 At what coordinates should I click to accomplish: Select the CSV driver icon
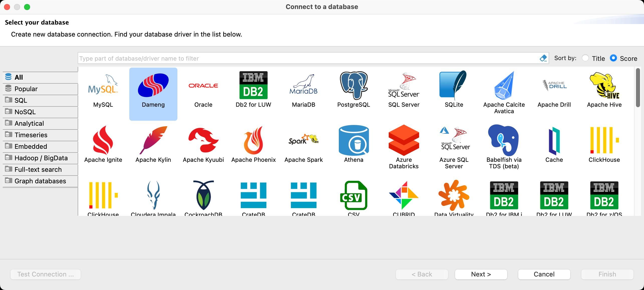click(x=354, y=195)
